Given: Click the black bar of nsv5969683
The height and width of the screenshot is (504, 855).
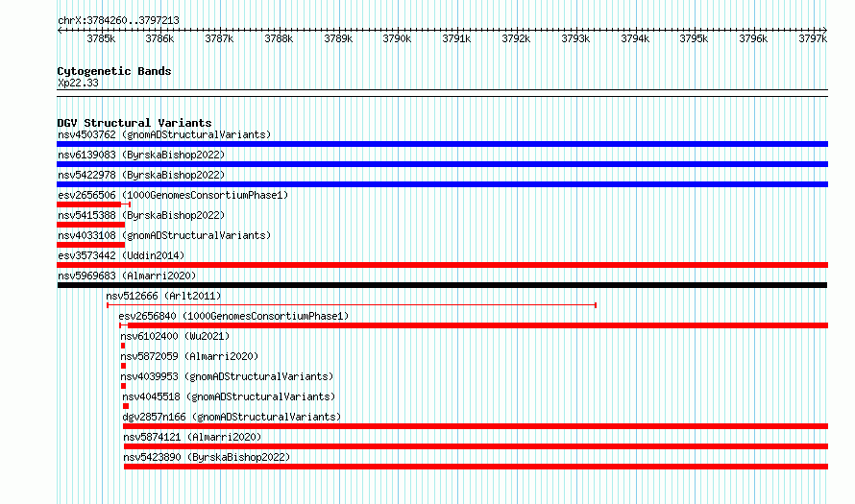Looking at the screenshot, I should coord(442,285).
